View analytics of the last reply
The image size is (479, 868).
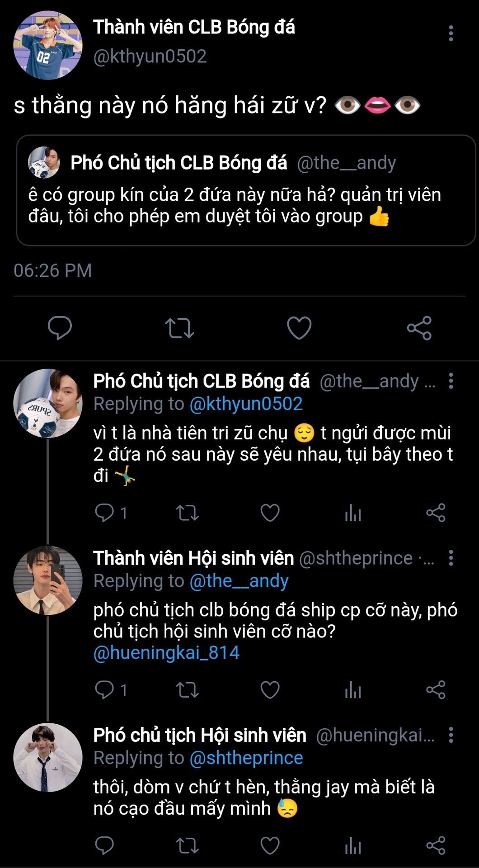[x=352, y=846]
